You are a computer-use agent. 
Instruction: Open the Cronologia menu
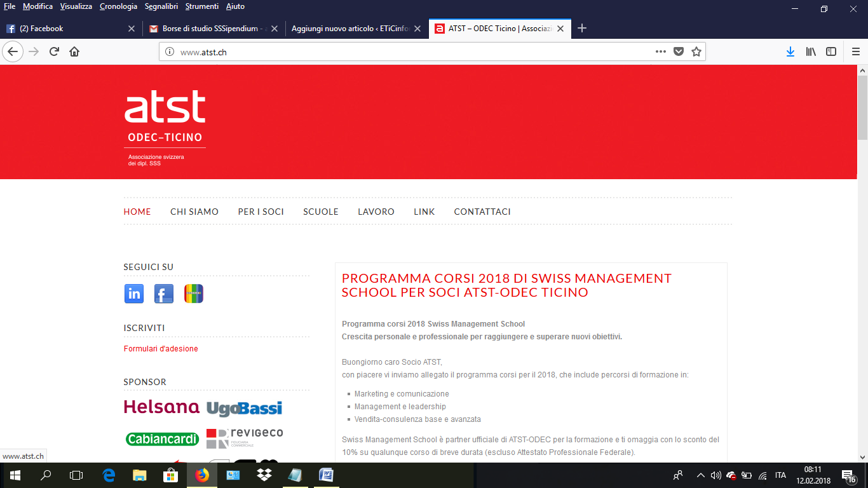(x=118, y=6)
